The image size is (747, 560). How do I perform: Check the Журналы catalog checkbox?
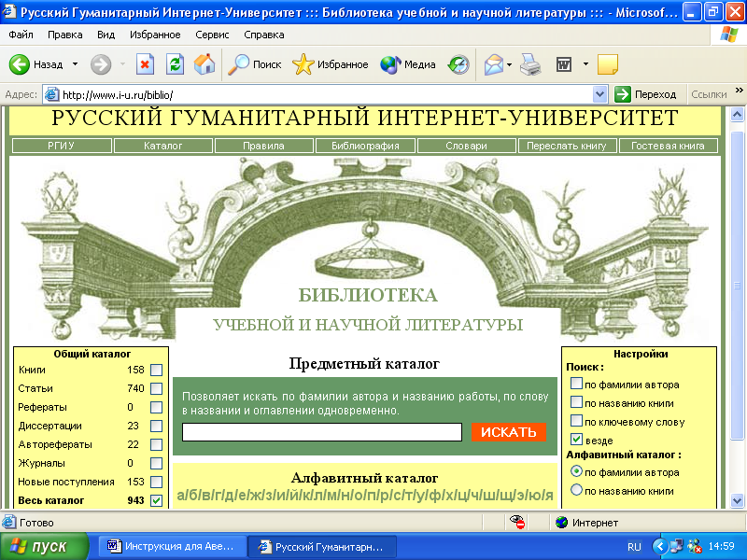coord(156,463)
